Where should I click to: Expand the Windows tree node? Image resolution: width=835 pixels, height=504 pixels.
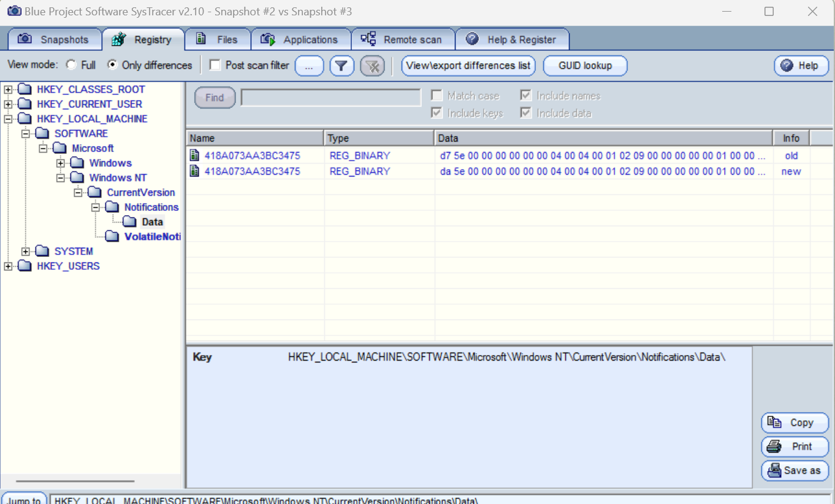(x=61, y=163)
